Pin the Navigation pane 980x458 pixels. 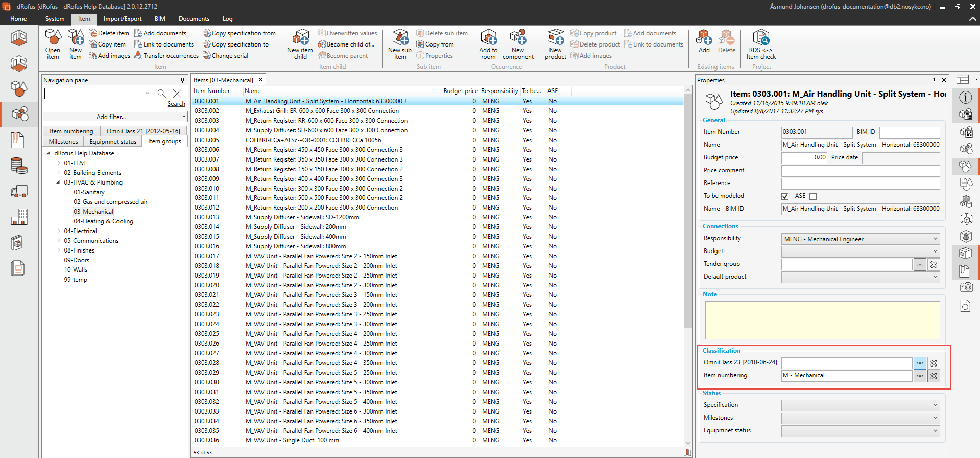tap(182, 80)
